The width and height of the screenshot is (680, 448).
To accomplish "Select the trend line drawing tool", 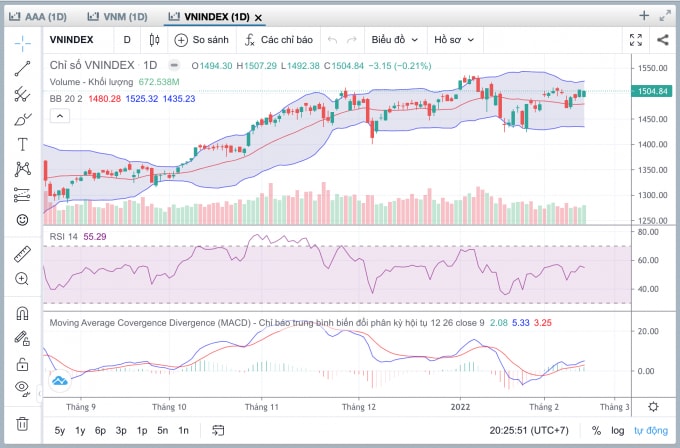I will pyautogui.click(x=23, y=69).
